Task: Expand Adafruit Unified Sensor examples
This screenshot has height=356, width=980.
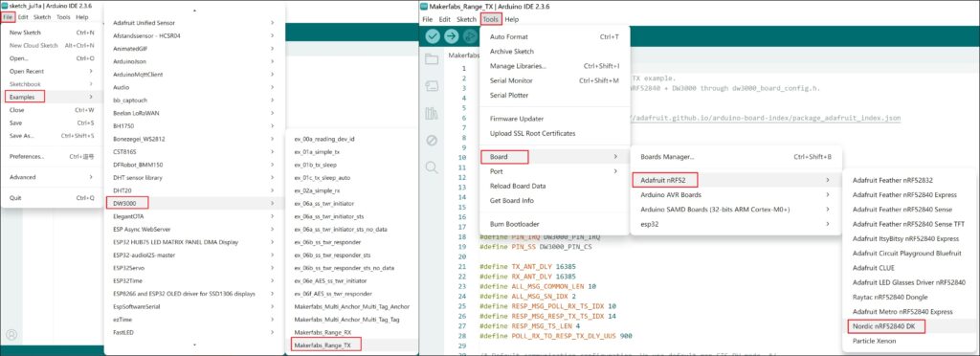Action: (193, 22)
